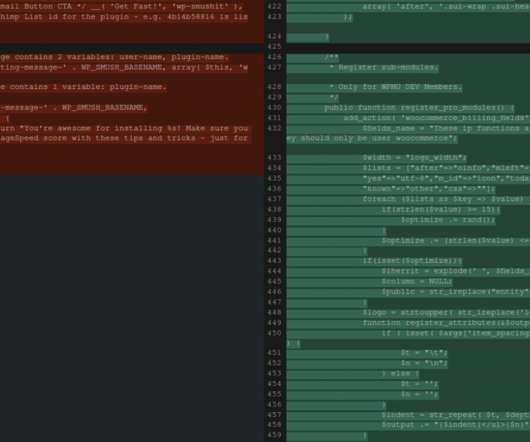The image size is (530, 442).
Task: Click line number 445 in the gutter
Action: pos(274,281)
